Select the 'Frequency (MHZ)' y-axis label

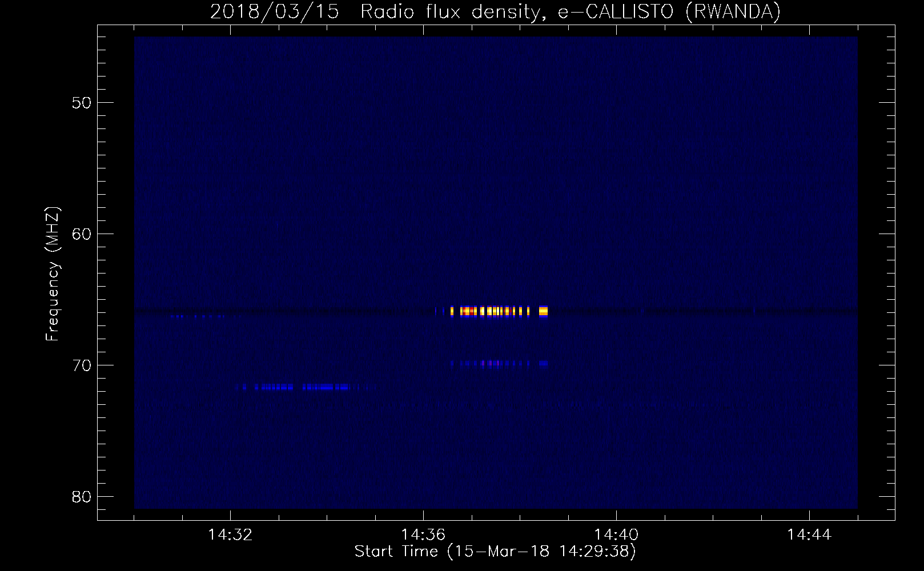pos(52,274)
